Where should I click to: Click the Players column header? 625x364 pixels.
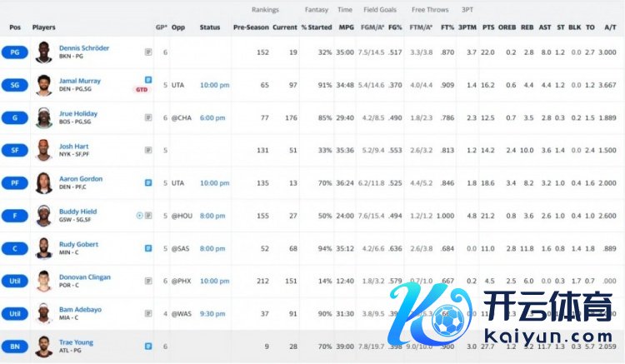click(44, 27)
